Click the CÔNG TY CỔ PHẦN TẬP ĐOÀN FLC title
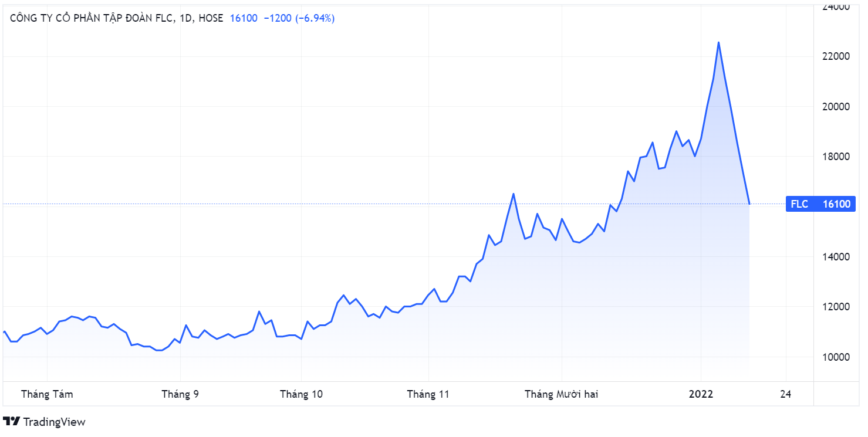Screen dimensions: 868x437 pyautogui.click(x=92, y=18)
